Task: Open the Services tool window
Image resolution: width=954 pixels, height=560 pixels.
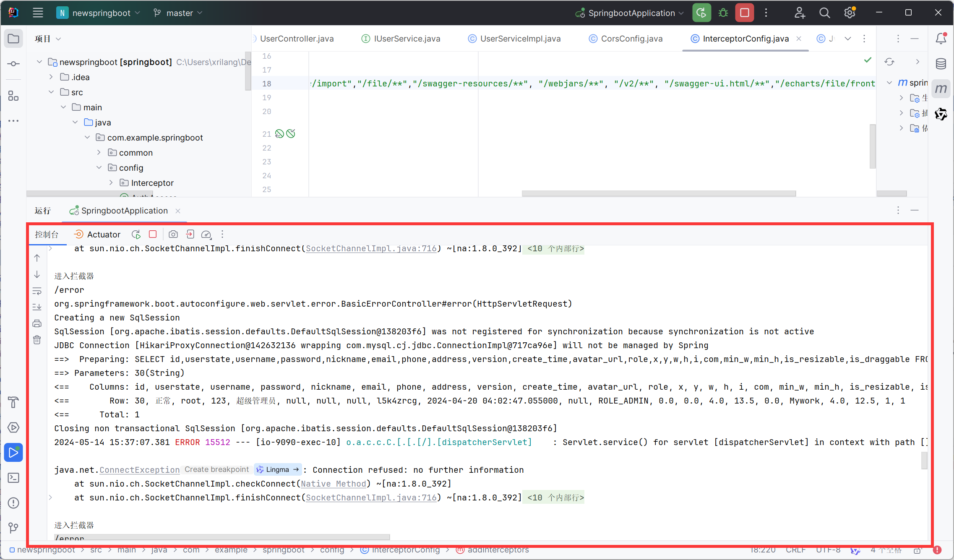Action: click(x=13, y=427)
